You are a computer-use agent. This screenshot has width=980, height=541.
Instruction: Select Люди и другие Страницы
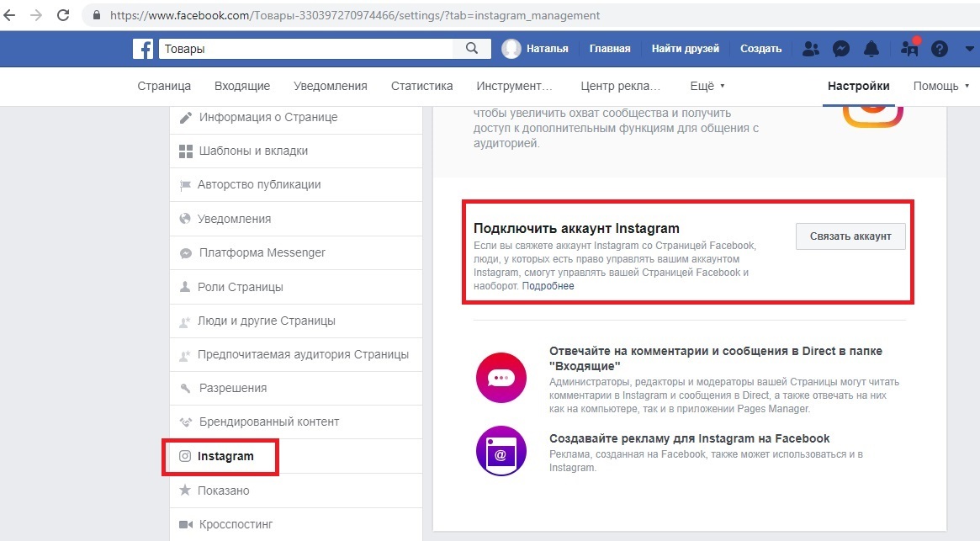click(x=295, y=321)
